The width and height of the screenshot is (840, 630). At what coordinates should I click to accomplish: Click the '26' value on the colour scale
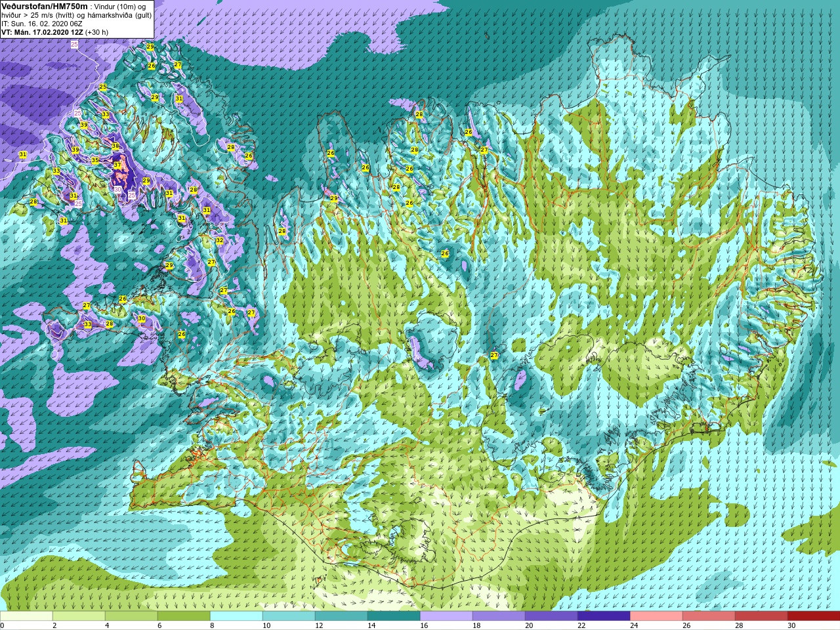[x=686, y=625]
